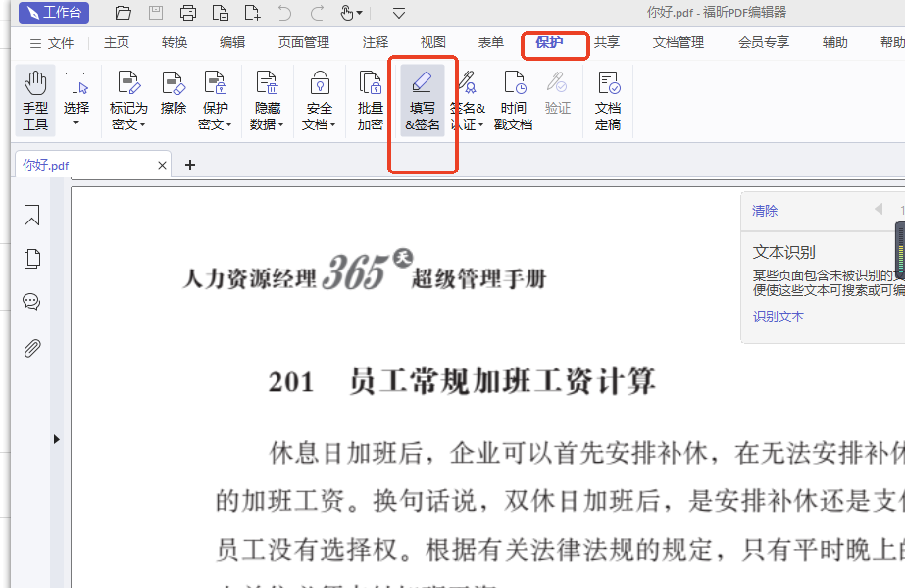The height and width of the screenshot is (588, 905).
Task: Open the 填写&签名 fill and sign tool
Action: point(423,101)
